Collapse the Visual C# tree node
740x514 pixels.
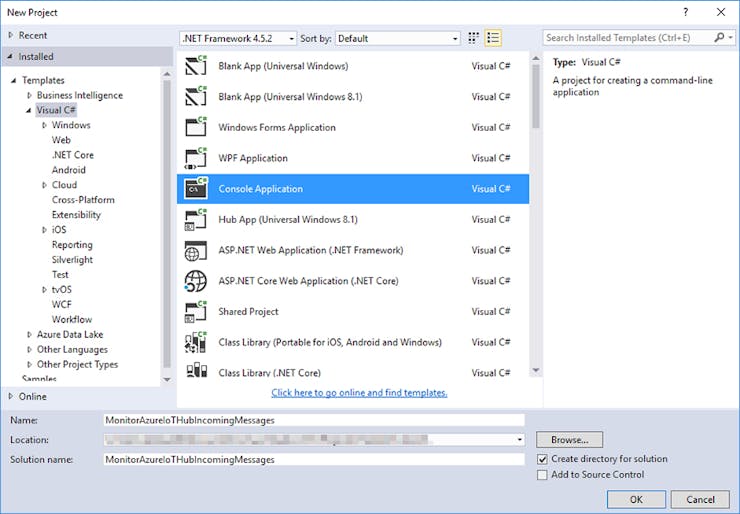29,110
